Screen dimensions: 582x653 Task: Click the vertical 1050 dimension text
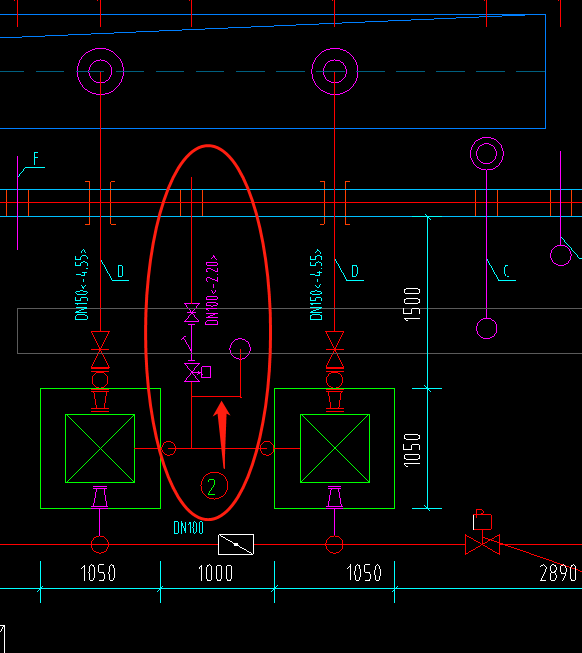(x=413, y=450)
